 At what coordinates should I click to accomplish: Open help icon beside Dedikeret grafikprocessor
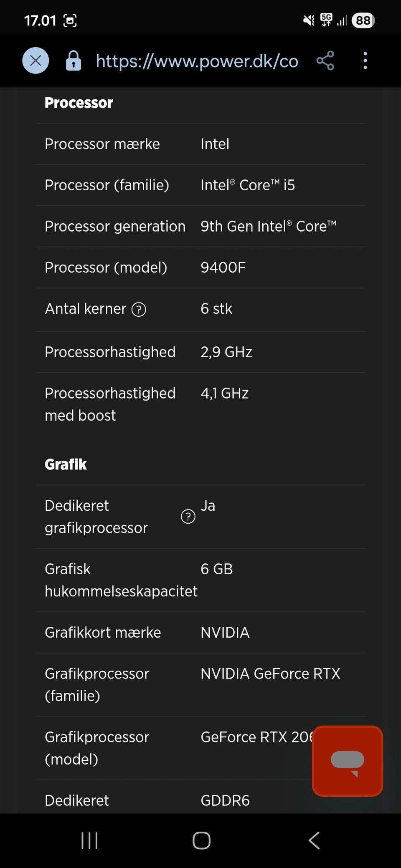click(x=188, y=517)
